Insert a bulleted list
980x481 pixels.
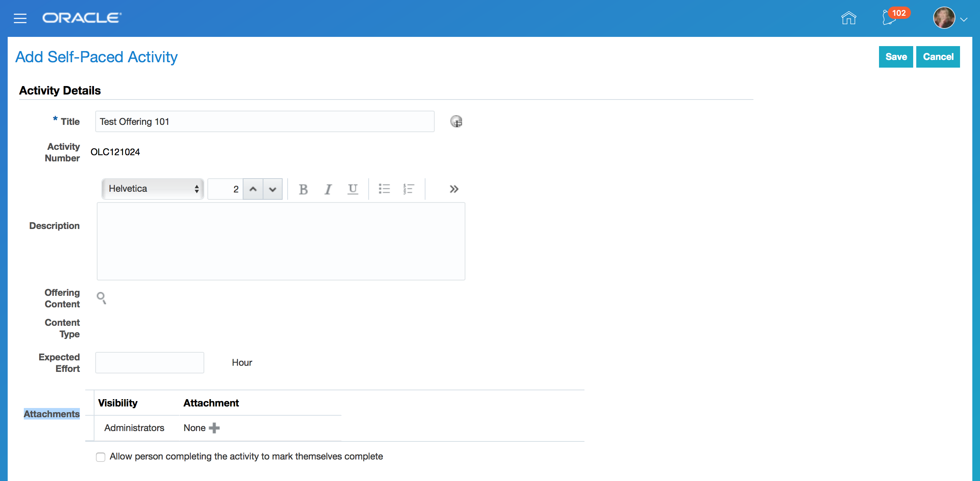tap(384, 189)
